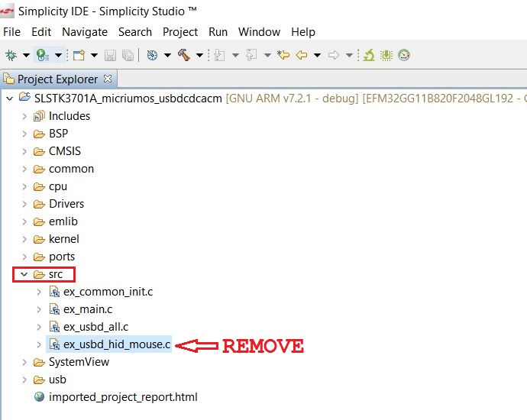Expand the BSP folder
The image size is (527, 420).
[x=24, y=134]
